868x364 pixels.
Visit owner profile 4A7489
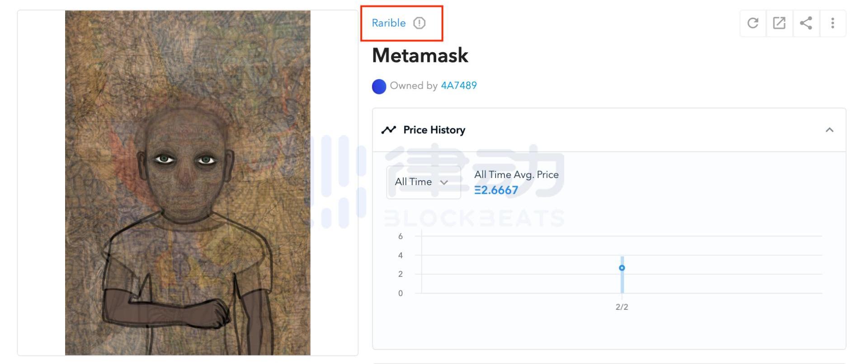458,85
